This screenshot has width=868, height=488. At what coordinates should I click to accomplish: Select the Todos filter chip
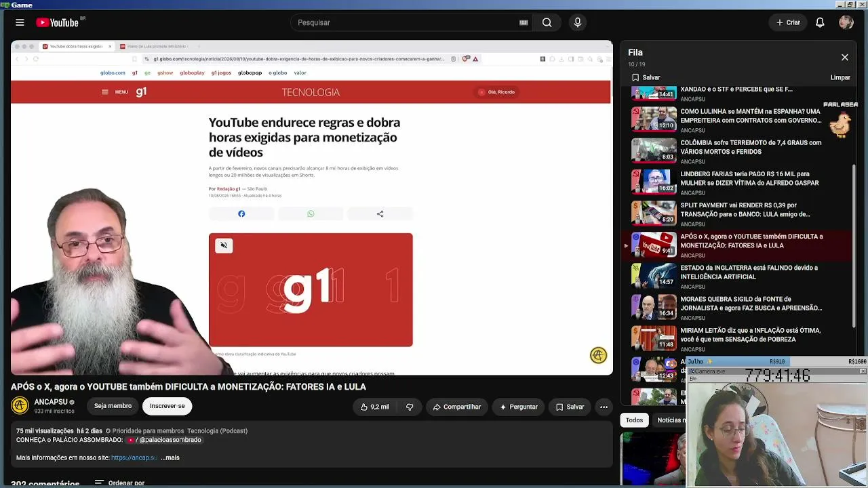634,420
